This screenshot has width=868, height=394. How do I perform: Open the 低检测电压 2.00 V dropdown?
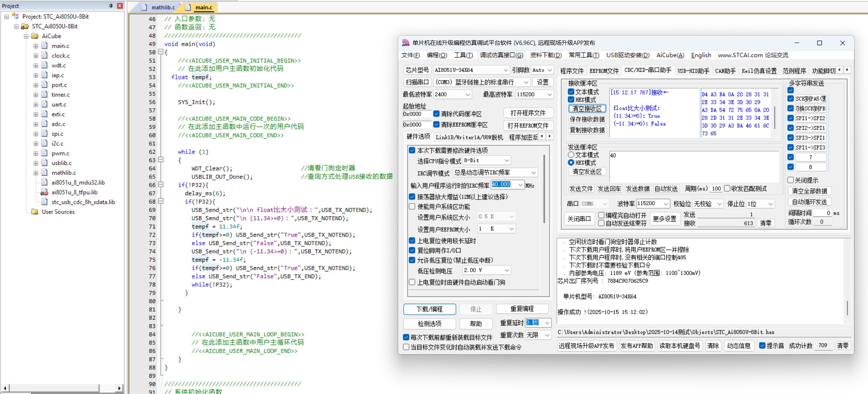click(507, 270)
